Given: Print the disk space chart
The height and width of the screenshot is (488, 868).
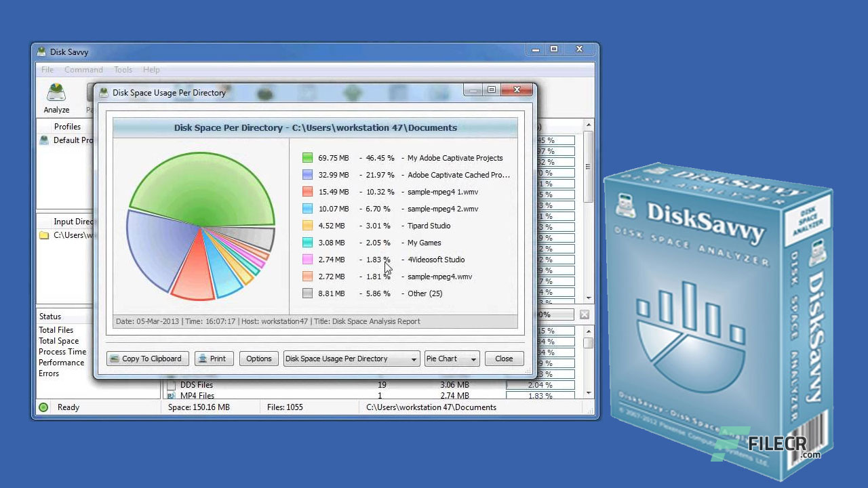Looking at the screenshot, I should (214, 359).
